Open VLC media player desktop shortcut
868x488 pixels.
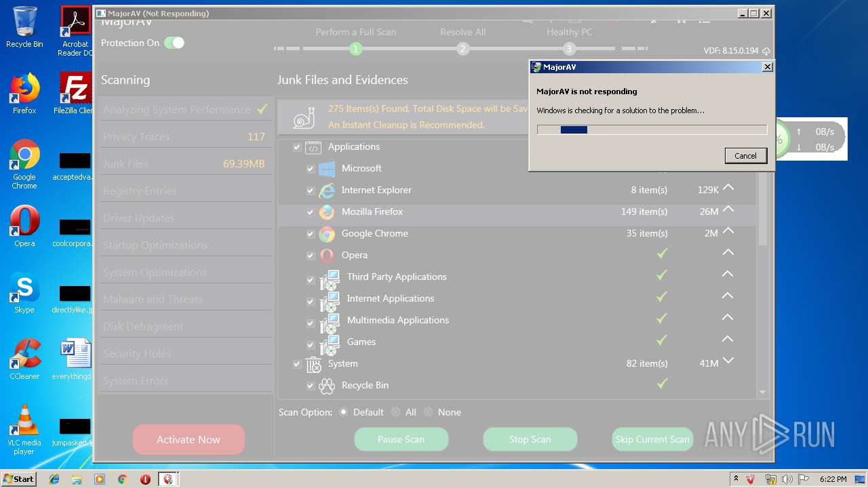click(x=24, y=430)
